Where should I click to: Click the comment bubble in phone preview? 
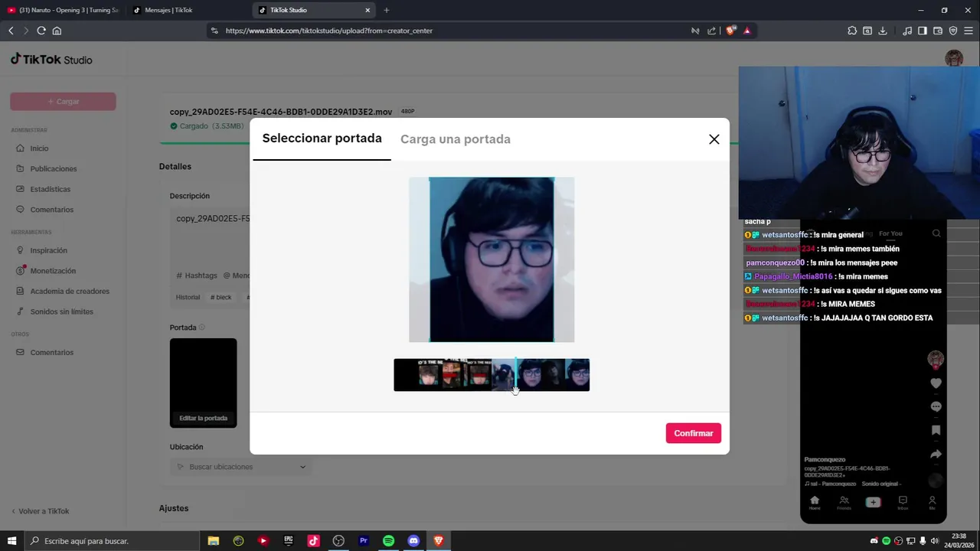[x=936, y=407]
